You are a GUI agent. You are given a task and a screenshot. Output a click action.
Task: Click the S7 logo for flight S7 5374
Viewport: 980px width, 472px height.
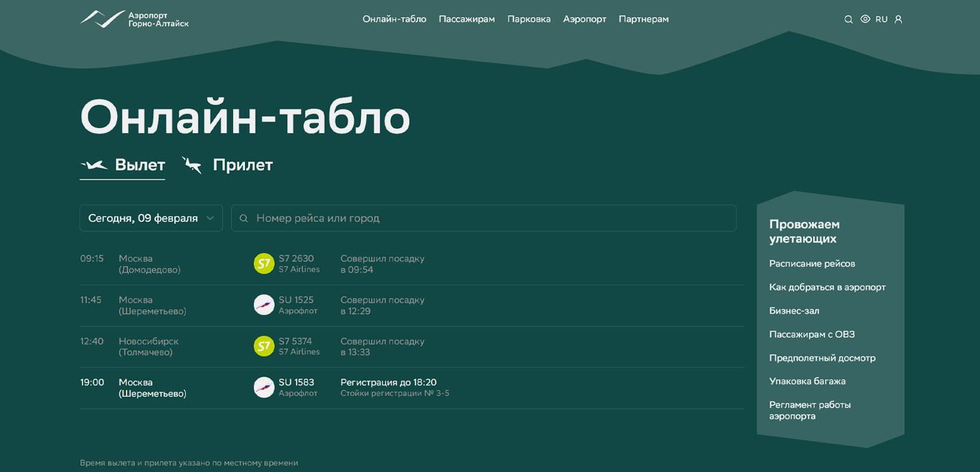(x=263, y=347)
